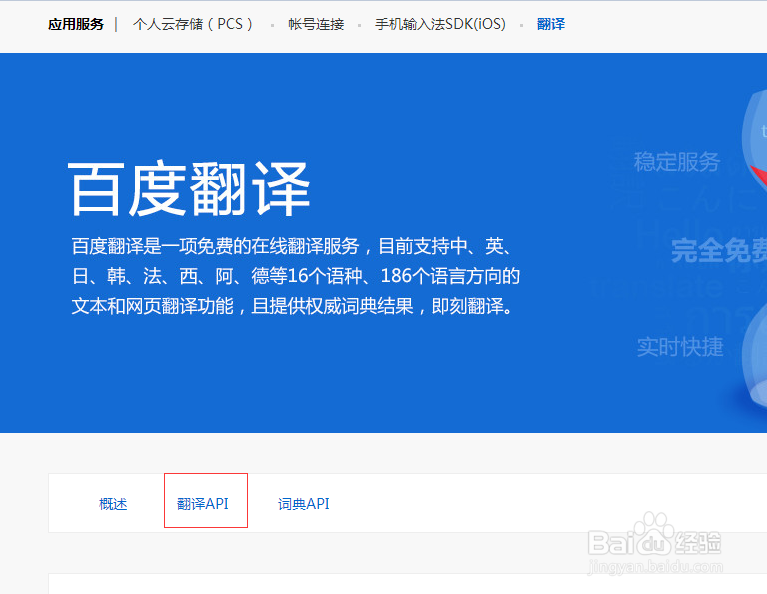Open 个人云存储（PCS）link in top navigation
Image resolution: width=767 pixels, height=594 pixels.
coord(192,24)
